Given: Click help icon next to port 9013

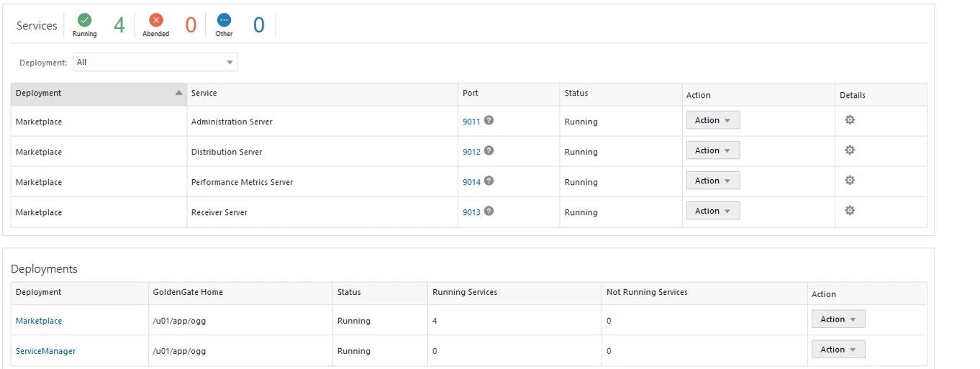Looking at the screenshot, I should point(489,211).
